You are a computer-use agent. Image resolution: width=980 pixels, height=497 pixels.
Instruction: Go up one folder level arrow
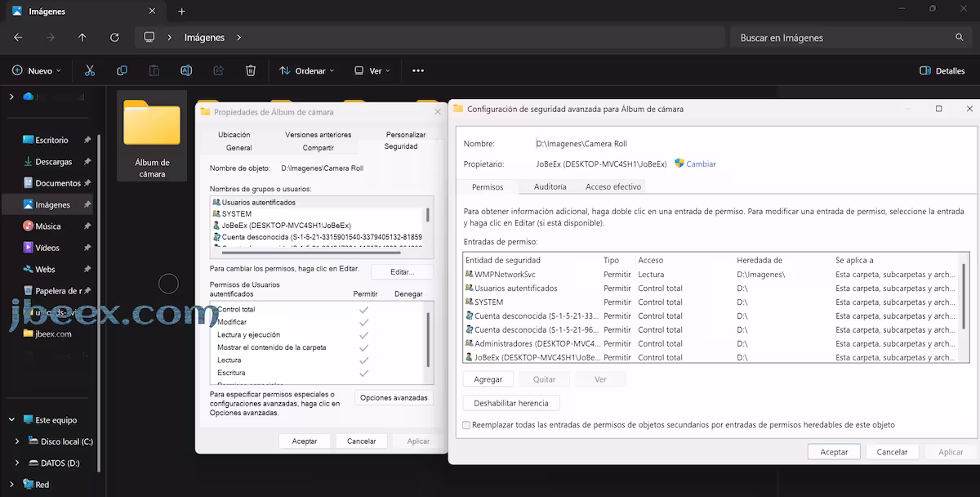point(82,38)
